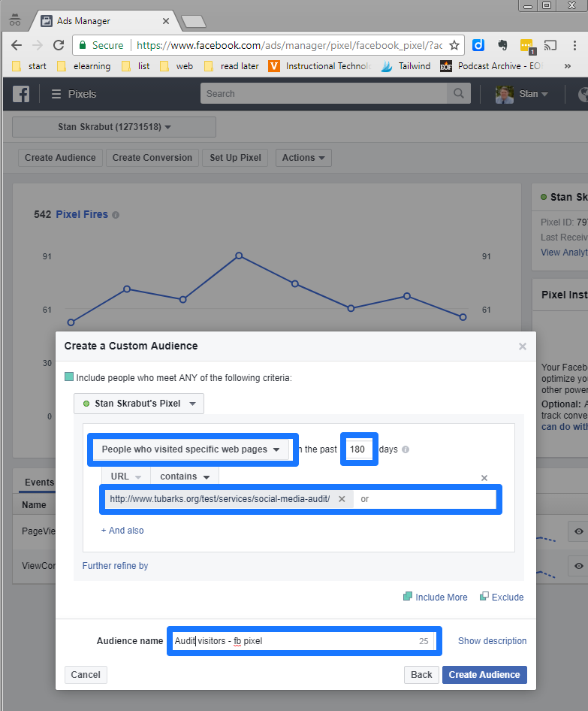The width and height of the screenshot is (588, 711).
Task: Open the Actions menu
Action: [303, 158]
